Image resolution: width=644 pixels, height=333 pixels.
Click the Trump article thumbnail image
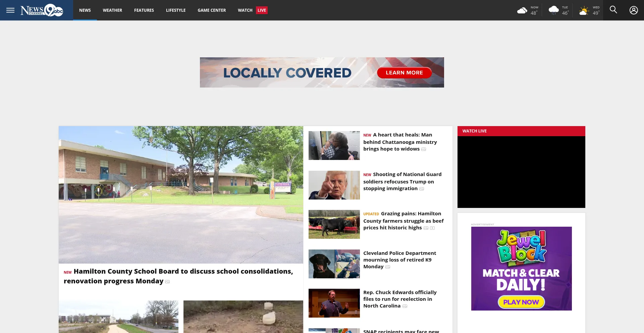tap(334, 185)
